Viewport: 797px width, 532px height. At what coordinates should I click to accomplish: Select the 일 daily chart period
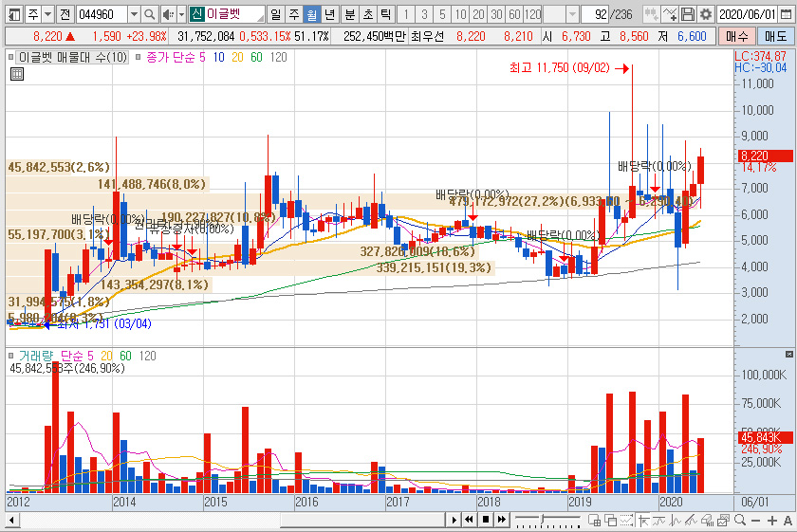pos(275,14)
